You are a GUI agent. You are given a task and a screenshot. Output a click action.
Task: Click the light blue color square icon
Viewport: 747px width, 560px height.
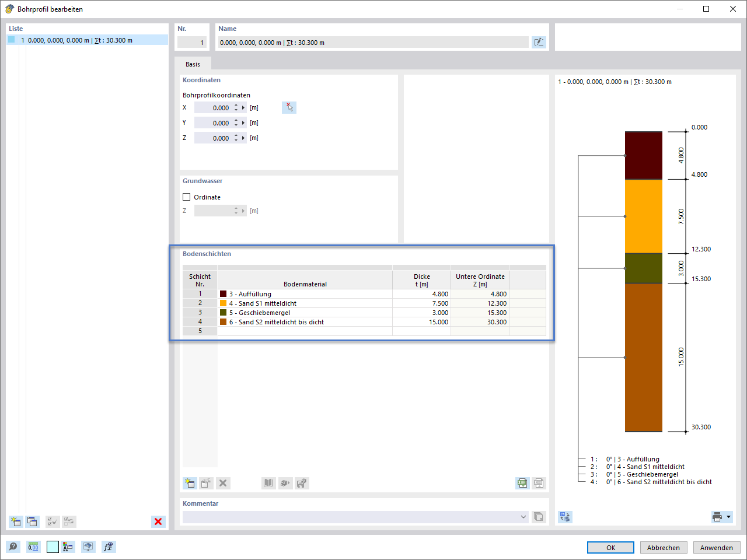click(53, 547)
